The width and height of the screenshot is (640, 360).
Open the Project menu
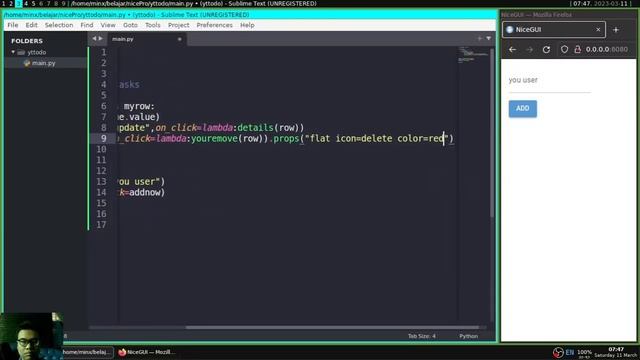pos(178,25)
